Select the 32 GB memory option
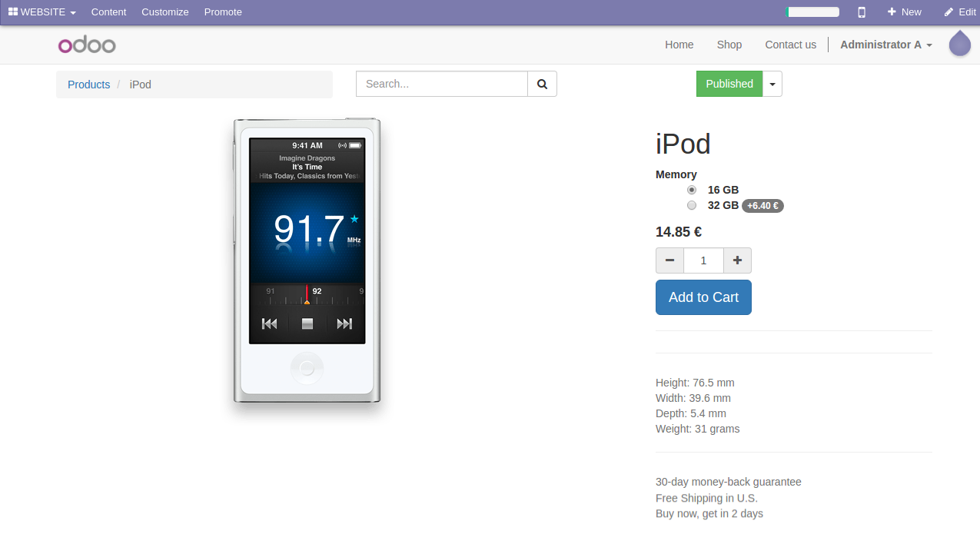 692,205
